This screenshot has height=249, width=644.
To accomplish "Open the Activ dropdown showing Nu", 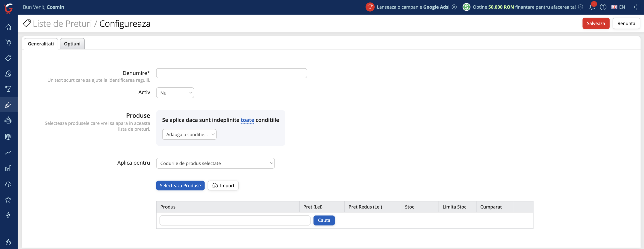I will tap(175, 93).
